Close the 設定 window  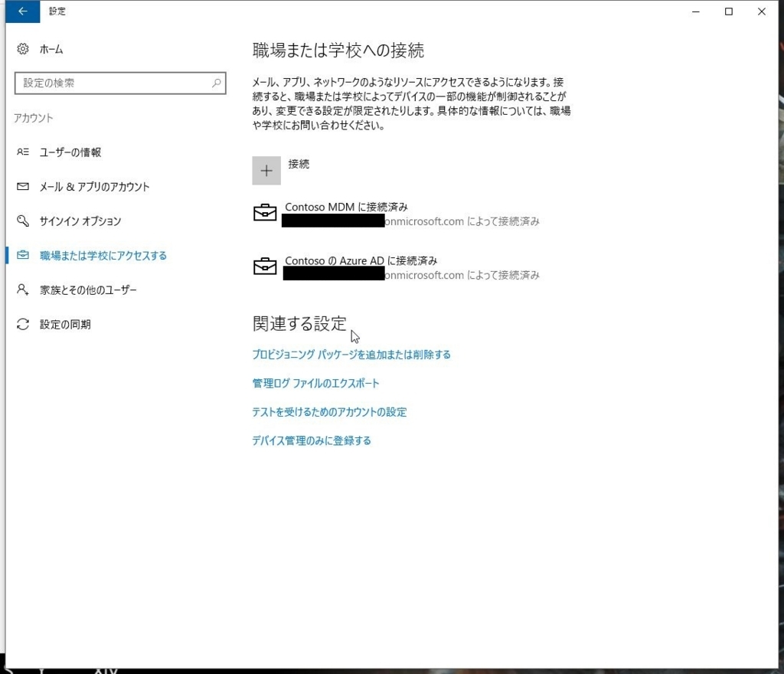(x=762, y=11)
